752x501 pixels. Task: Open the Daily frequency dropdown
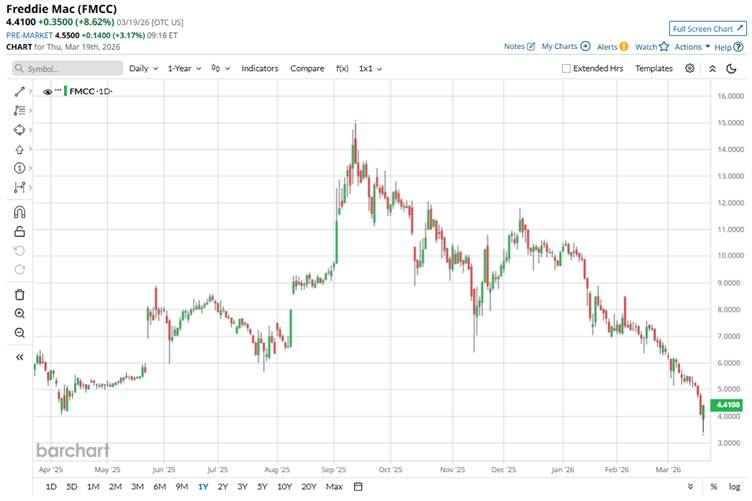[142, 68]
